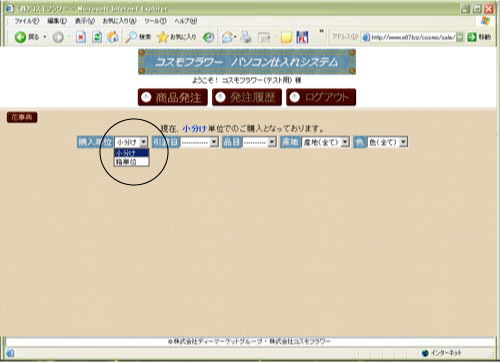Click the Mail envelope toolbar icon
This screenshot has height=362, width=500.
228,37
